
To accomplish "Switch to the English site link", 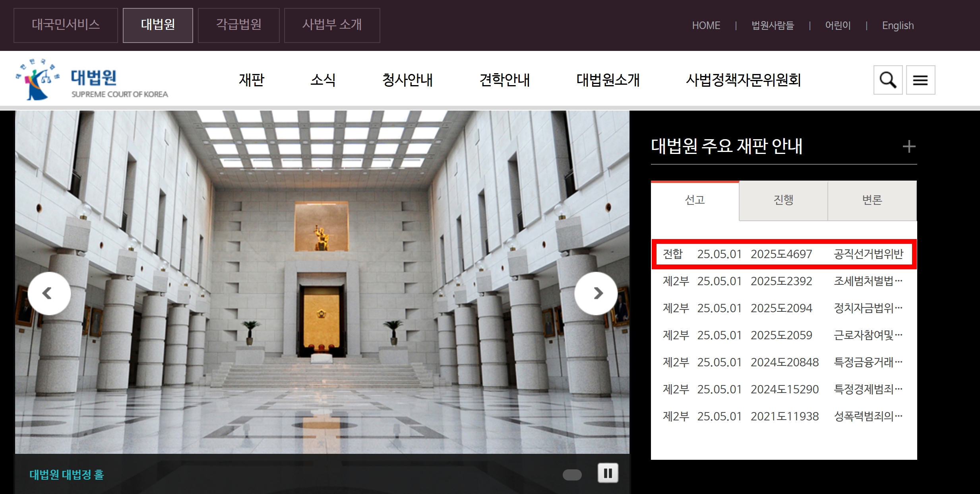I will tap(898, 25).
